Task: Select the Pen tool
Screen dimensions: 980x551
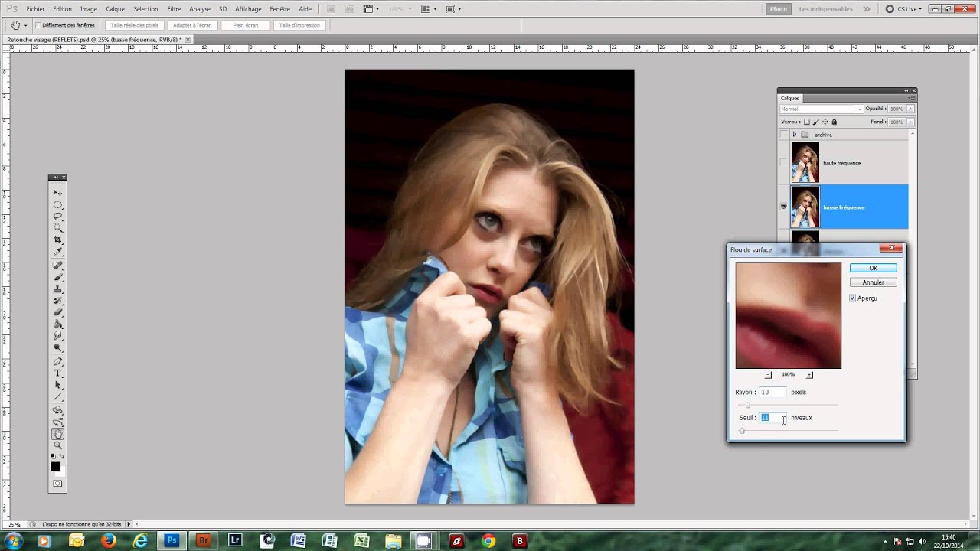Action: [x=57, y=362]
